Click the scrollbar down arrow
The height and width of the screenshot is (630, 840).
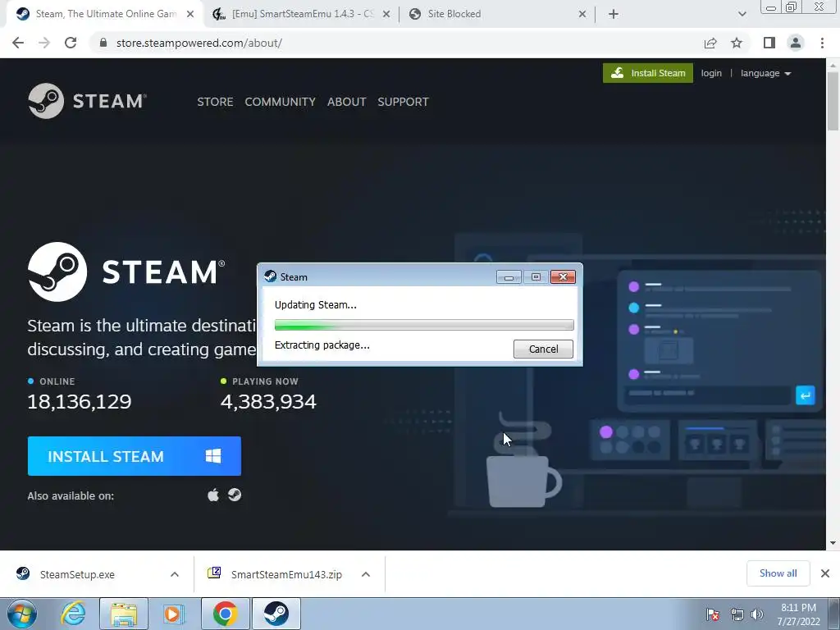833,543
